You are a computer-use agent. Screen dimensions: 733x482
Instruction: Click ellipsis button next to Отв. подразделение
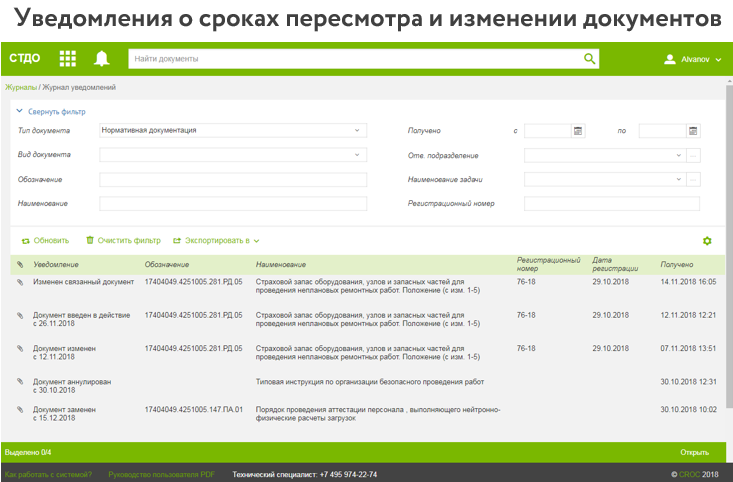click(x=693, y=155)
